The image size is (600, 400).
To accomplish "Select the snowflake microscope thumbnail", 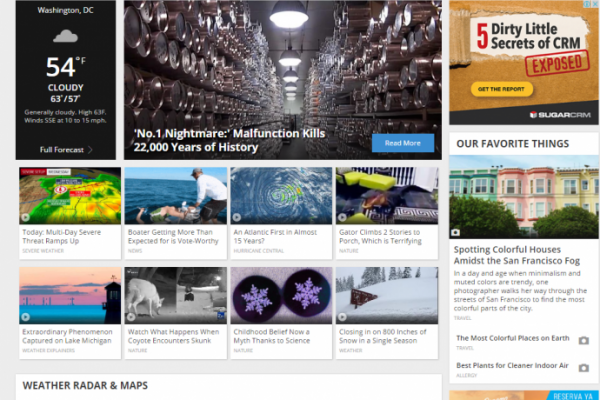I will [282, 295].
